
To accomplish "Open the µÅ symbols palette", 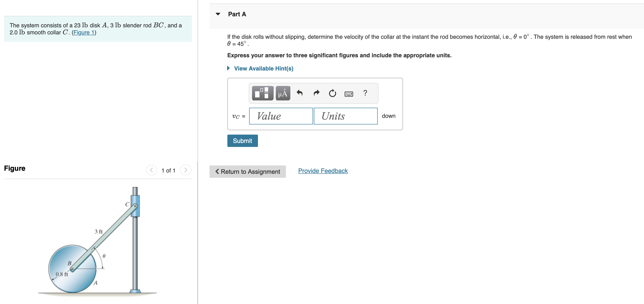I will (283, 93).
